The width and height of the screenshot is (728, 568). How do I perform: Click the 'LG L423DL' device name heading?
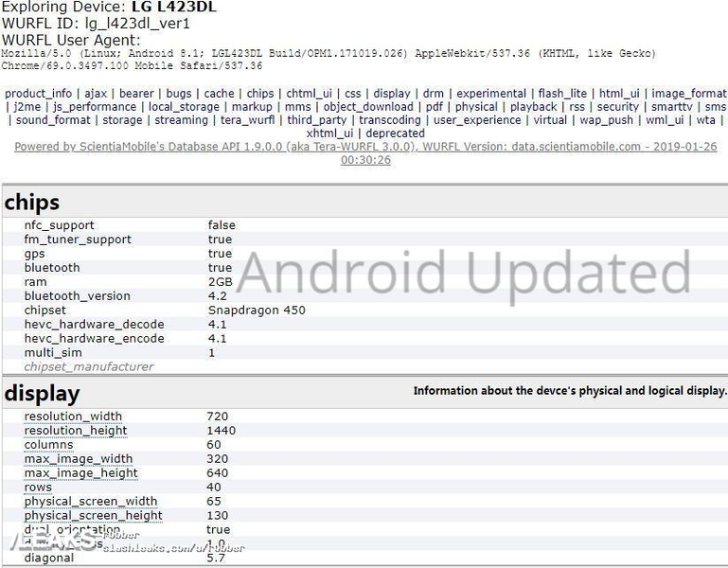click(x=174, y=7)
